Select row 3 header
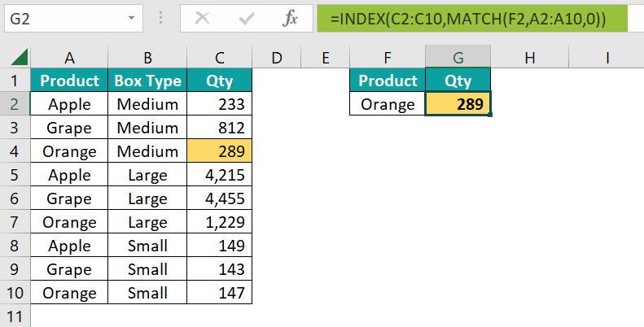Screen dimensions: 644x327 15,127
